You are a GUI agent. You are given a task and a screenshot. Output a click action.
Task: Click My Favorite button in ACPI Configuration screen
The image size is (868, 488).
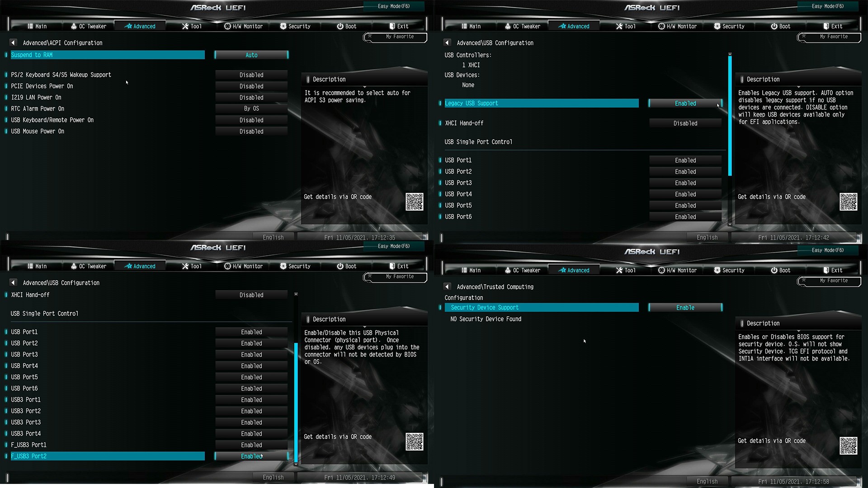399,37
